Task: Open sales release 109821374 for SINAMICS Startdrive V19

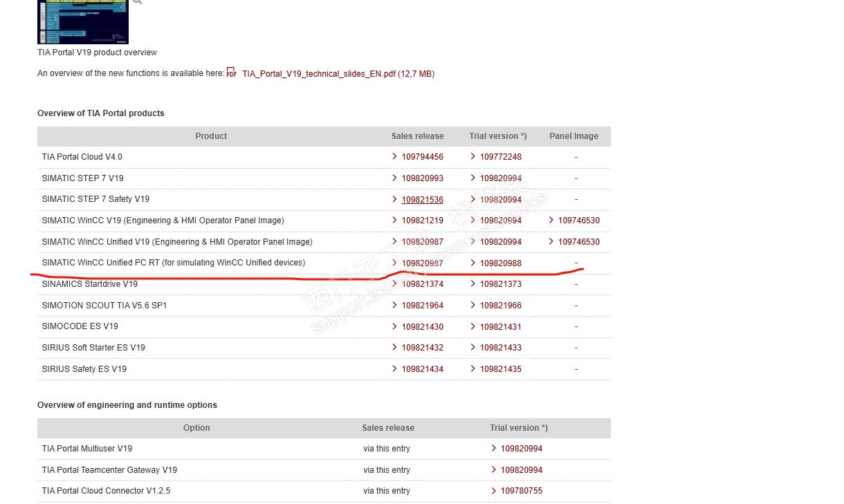Action: pyautogui.click(x=423, y=284)
